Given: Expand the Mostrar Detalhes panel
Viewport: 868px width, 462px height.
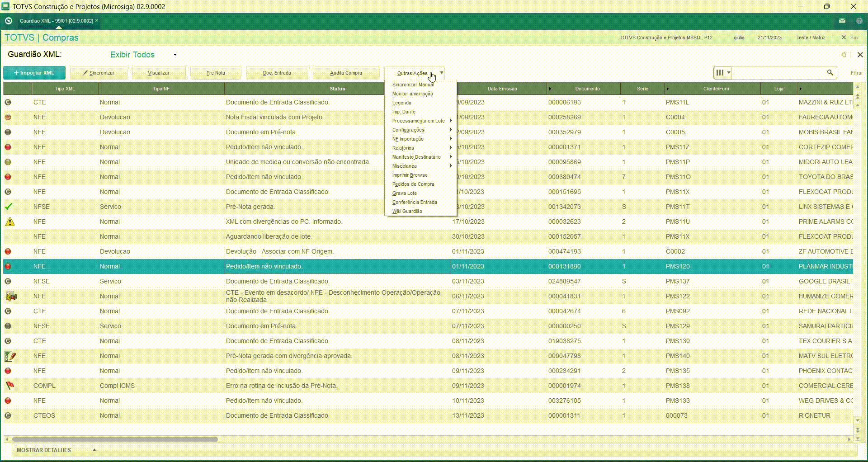Looking at the screenshot, I should pyautogui.click(x=56, y=450).
